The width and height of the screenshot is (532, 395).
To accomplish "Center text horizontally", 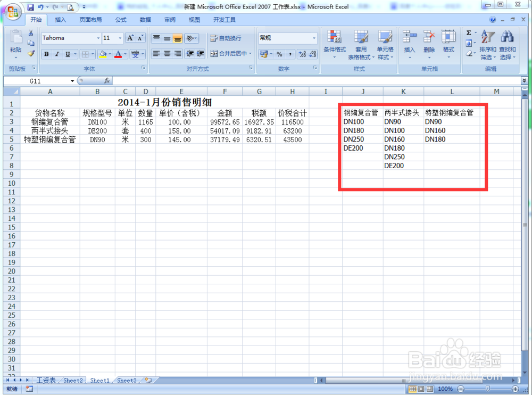I will tap(167, 53).
